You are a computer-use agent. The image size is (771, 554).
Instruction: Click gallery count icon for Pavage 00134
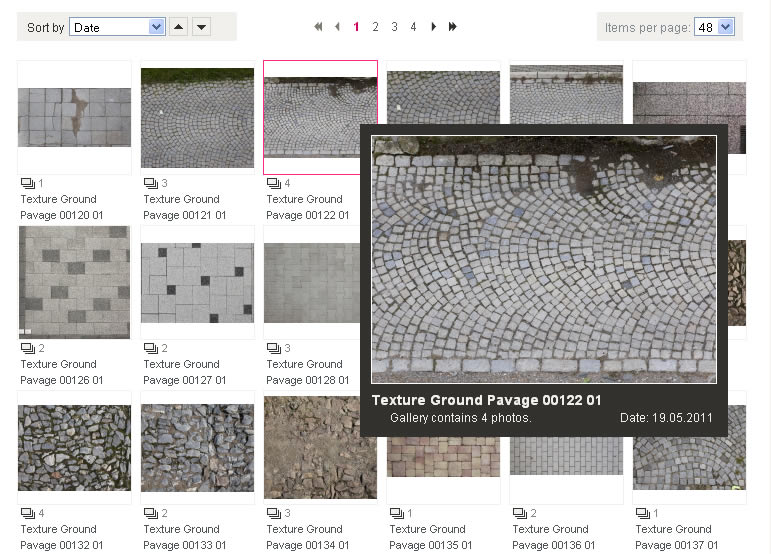[273, 513]
